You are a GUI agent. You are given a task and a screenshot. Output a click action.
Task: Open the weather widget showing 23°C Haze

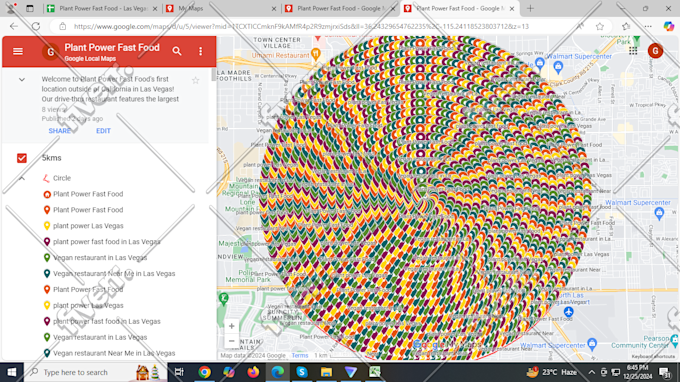pyautogui.click(x=552, y=372)
